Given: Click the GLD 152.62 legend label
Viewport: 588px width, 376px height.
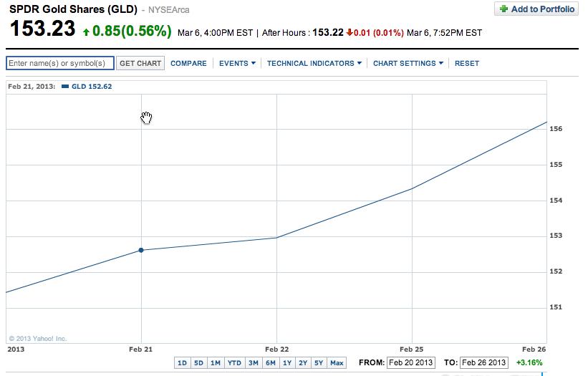Looking at the screenshot, I should [x=92, y=87].
